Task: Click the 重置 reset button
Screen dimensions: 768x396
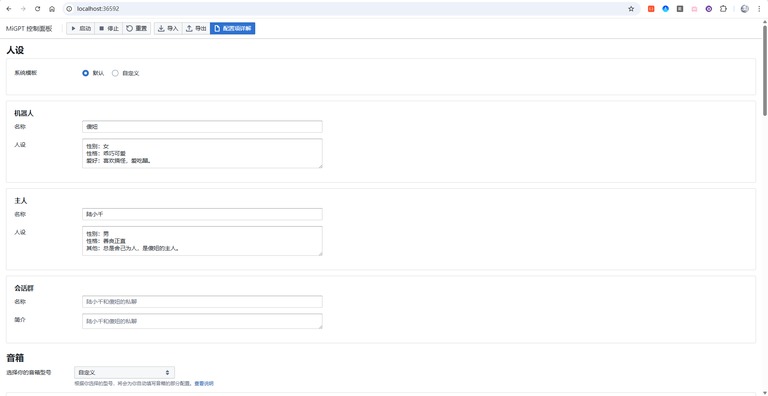Action: click(137, 28)
